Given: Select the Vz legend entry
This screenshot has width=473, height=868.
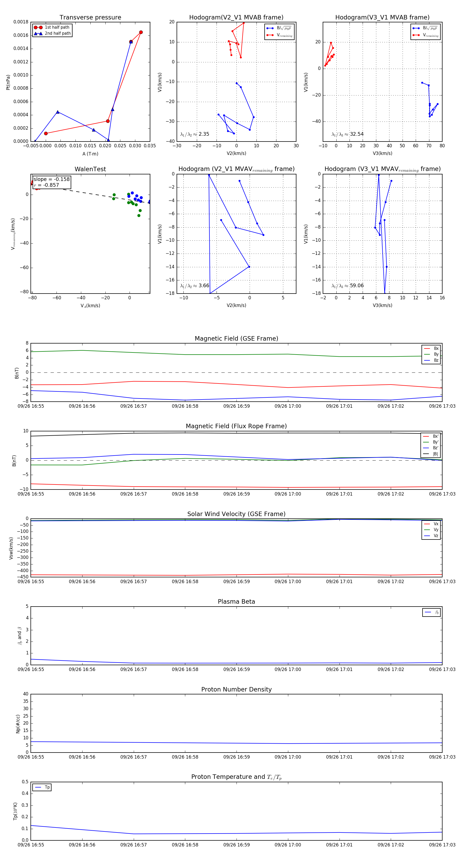Looking at the screenshot, I should (431, 536).
